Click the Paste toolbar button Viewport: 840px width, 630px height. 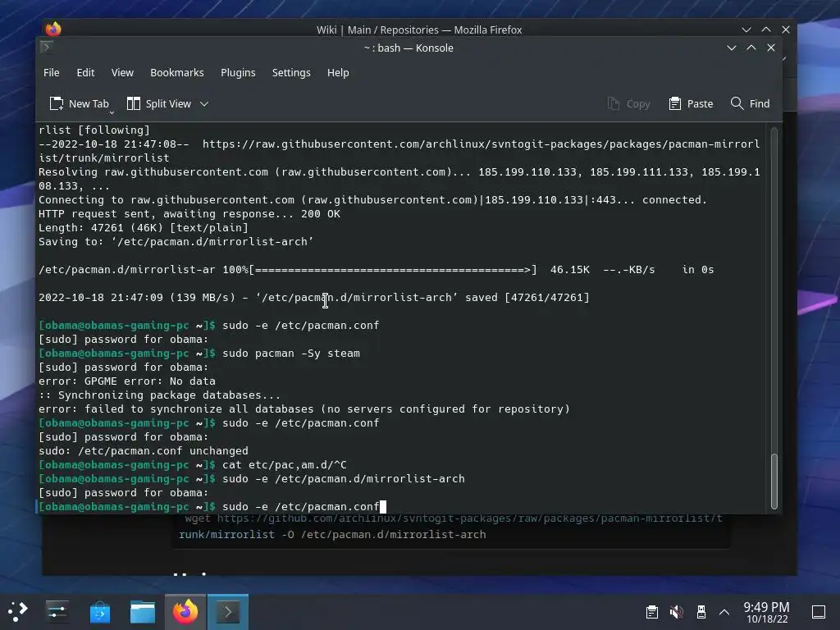(691, 103)
